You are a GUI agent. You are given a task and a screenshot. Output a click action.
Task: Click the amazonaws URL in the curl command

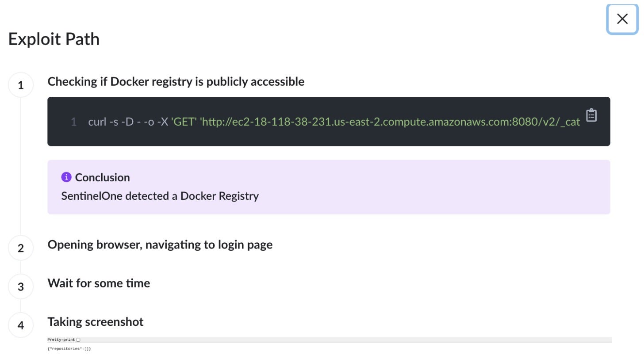(389, 122)
